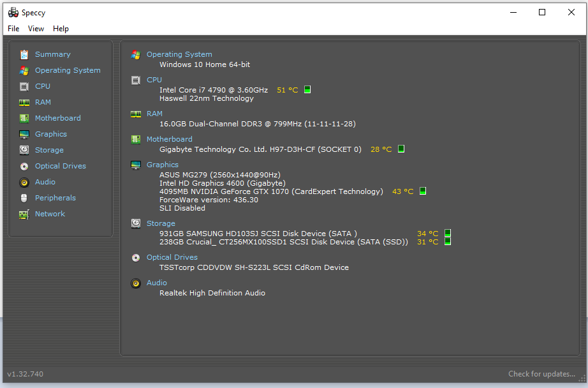
Task: Click the Realtek High Definition Audio text
Action: click(212, 293)
